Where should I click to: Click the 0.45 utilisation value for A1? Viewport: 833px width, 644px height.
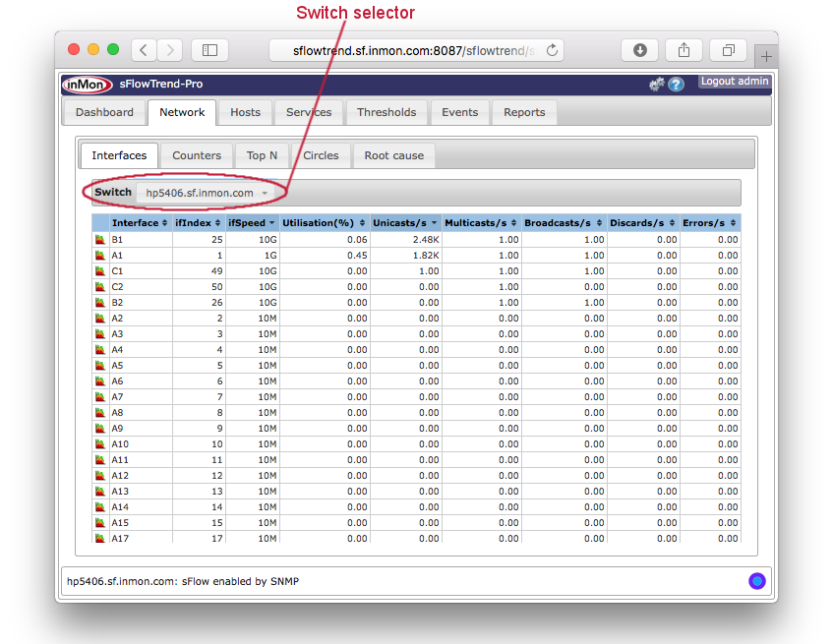[x=358, y=256]
